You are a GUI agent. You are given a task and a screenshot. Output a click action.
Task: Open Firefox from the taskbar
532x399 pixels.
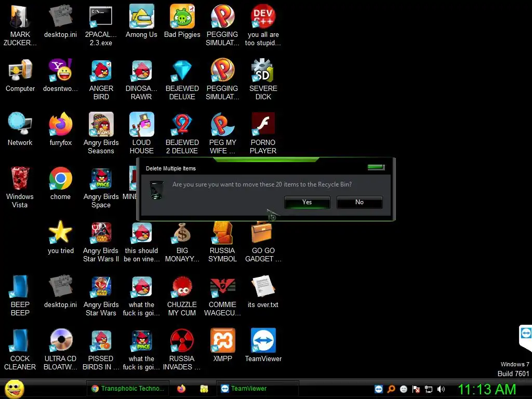point(181,389)
